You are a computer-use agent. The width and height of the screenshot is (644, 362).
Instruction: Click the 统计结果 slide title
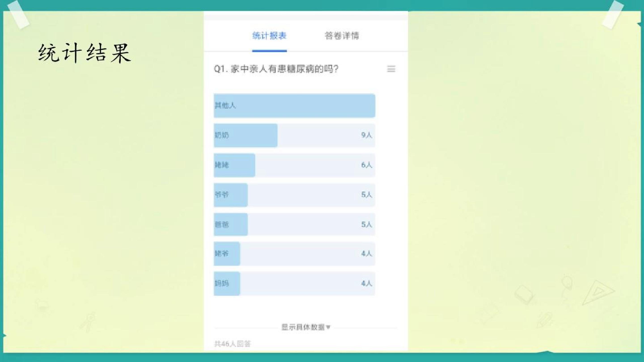(85, 53)
